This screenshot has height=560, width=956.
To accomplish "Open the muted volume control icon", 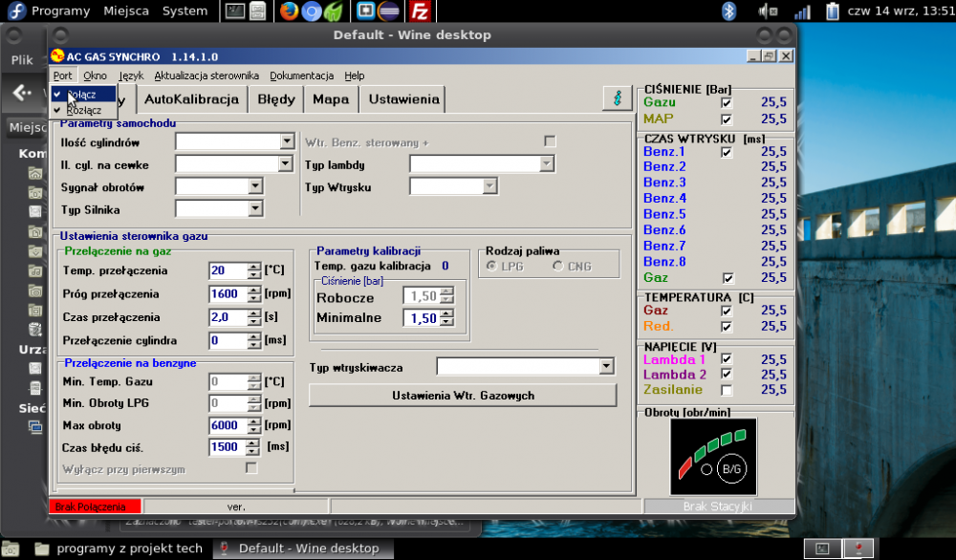I will point(768,11).
